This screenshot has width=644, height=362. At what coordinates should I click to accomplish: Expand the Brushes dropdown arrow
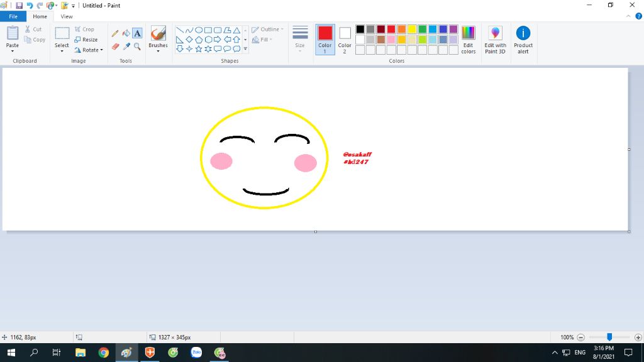(158, 51)
